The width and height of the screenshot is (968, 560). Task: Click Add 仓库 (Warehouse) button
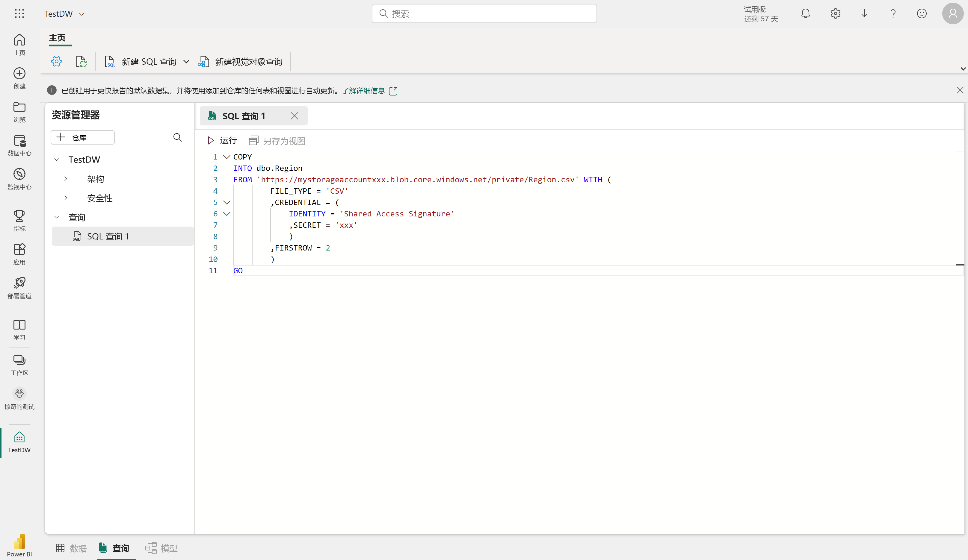point(83,137)
